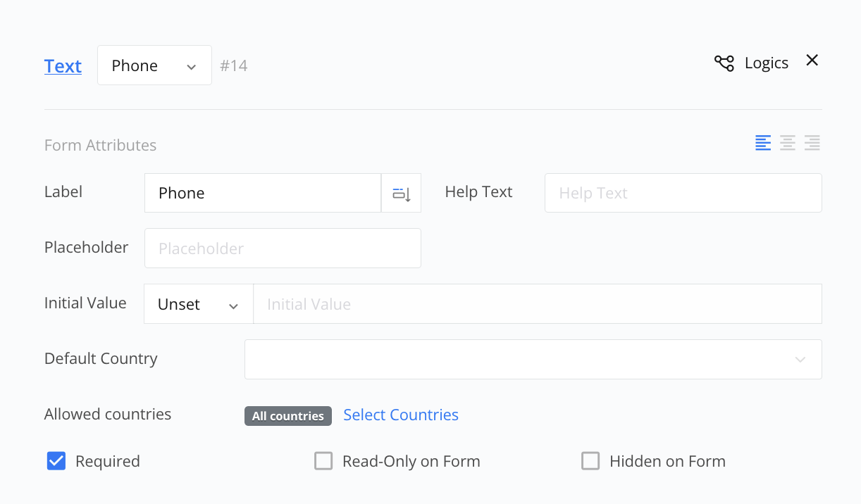Image resolution: width=861 pixels, height=504 pixels.
Task: Click the All countries badge
Action: [287, 416]
